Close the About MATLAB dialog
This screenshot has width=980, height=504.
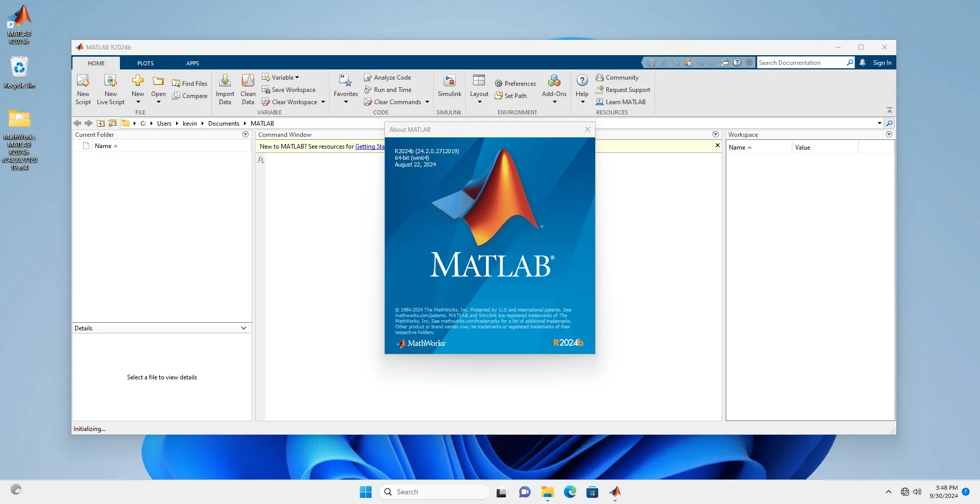(x=587, y=129)
